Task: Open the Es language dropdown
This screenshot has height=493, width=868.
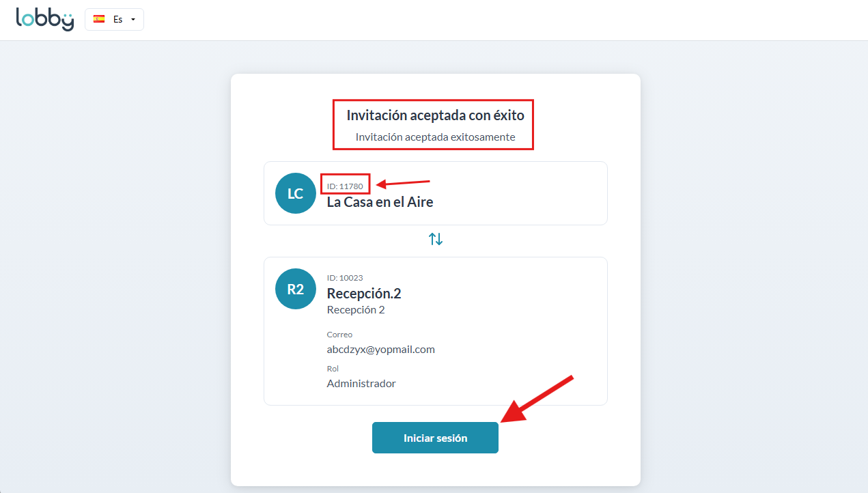Action: (x=115, y=19)
